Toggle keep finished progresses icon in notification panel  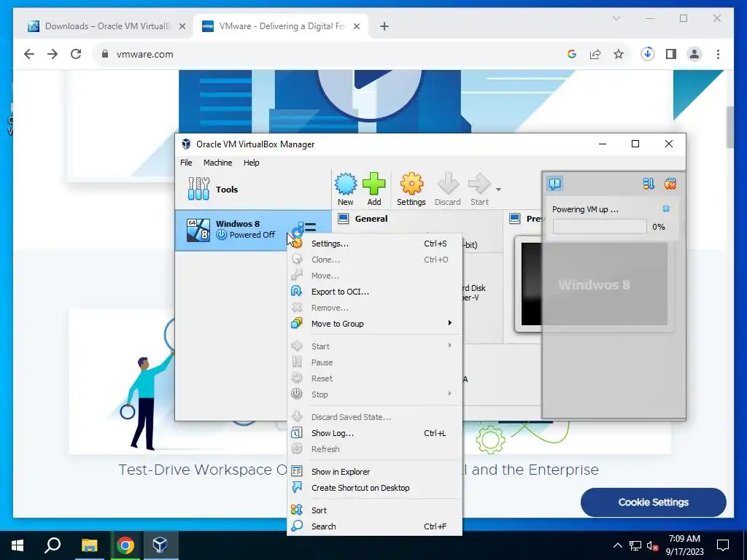click(x=649, y=184)
